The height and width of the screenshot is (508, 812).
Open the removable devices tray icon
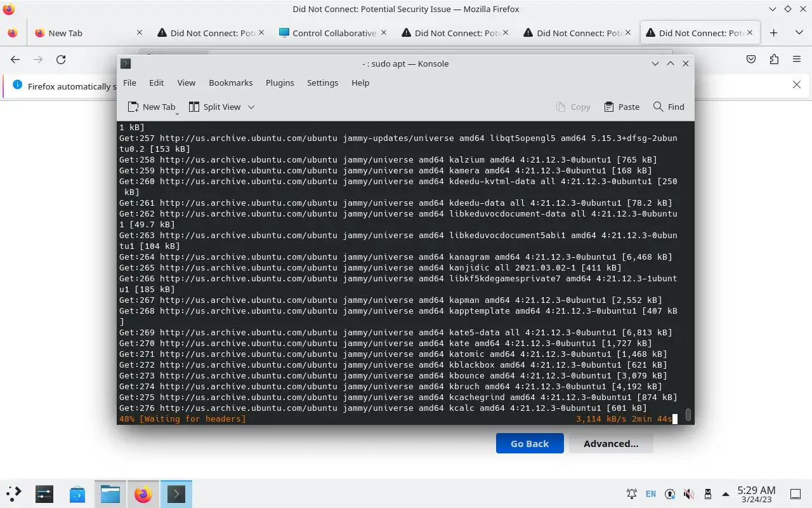[708, 493]
